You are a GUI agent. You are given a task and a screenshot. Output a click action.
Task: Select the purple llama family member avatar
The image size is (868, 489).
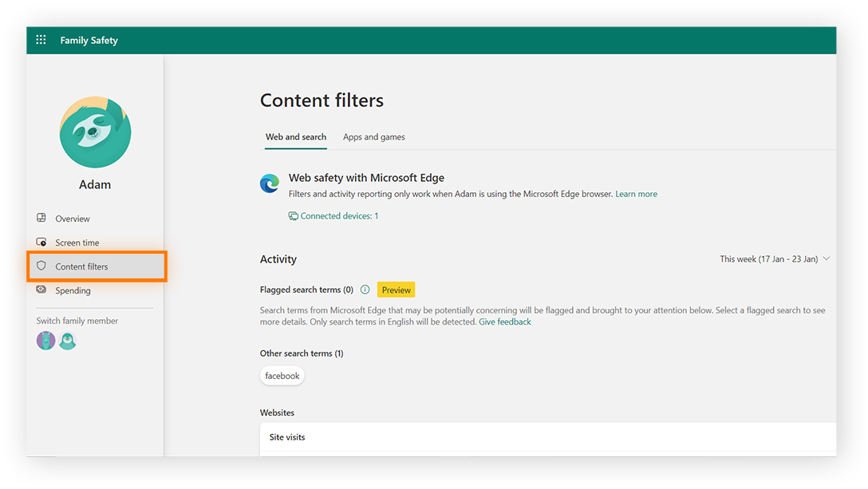click(45, 341)
